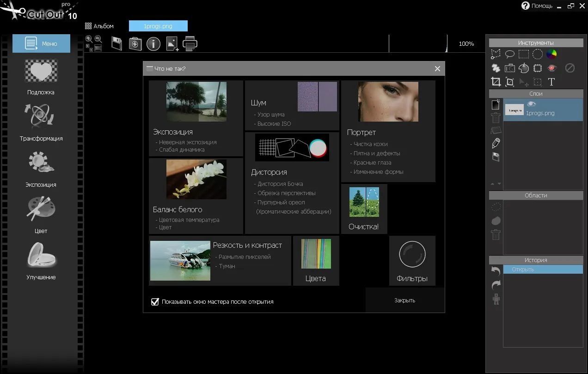Click the Undo arrow in История panel
The height and width of the screenshot is (374, 588).
496,271
